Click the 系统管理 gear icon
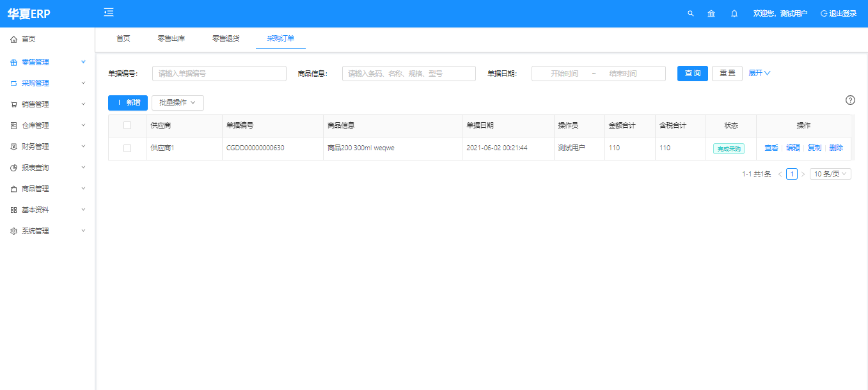This screenshot has height=390, width=868. point(14,231)
